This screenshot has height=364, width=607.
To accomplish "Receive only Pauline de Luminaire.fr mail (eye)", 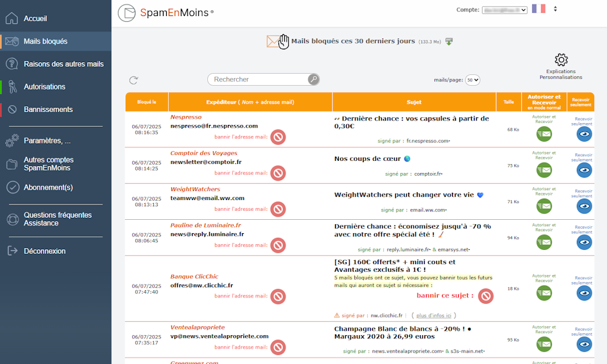I will coord(584,242).
